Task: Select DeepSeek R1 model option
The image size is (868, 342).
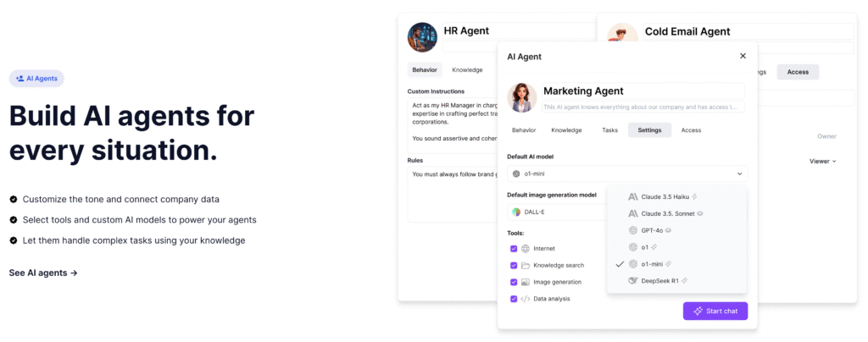Action: (x=676, y=281)
